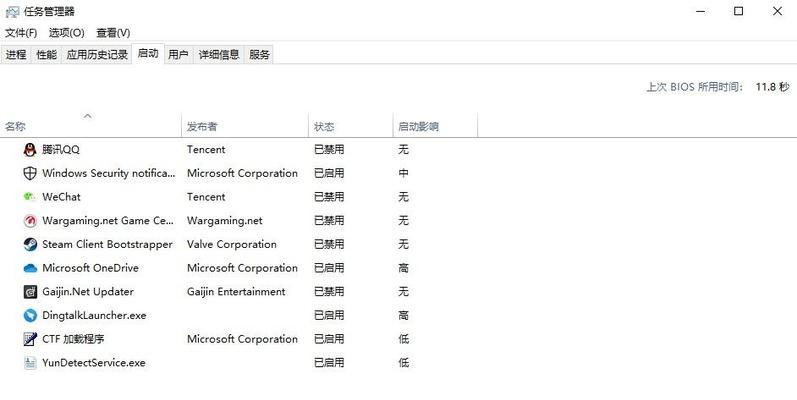This screenshot has height=400, width=797.
Task: Select the Steam Client Bootstrapper entry
Action: click(107, 244)
